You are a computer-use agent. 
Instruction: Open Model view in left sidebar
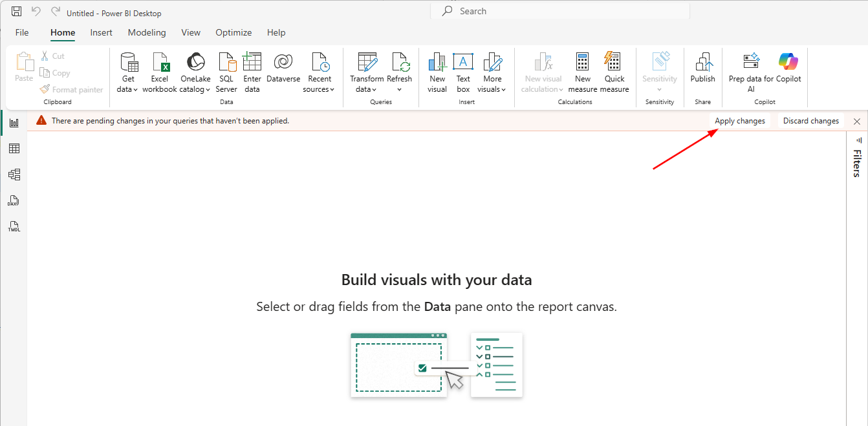pyautogui.click(x=14, y=175)
